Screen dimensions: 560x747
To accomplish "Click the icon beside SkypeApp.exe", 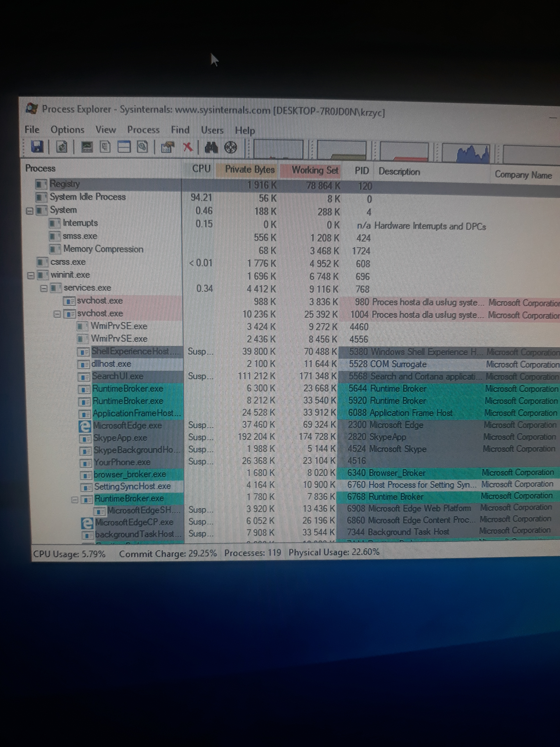I will click(85, 438).
